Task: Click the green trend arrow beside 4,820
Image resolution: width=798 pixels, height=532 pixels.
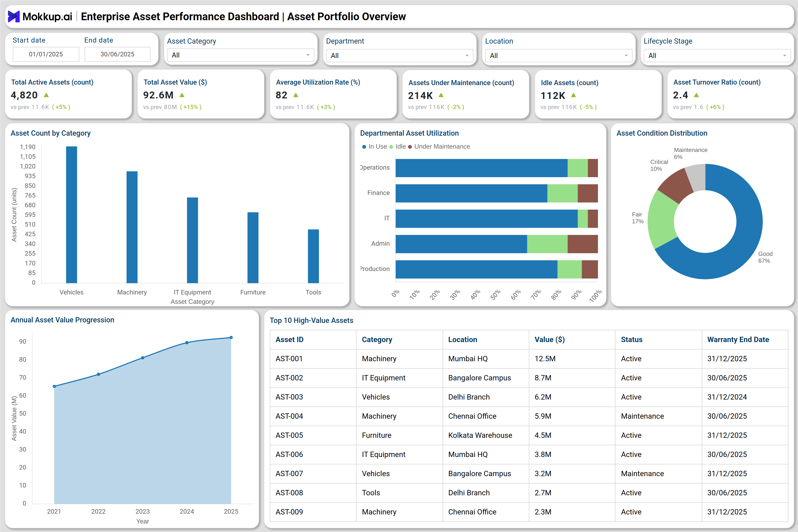Action: pyautogui.click(x=46, y=95)
